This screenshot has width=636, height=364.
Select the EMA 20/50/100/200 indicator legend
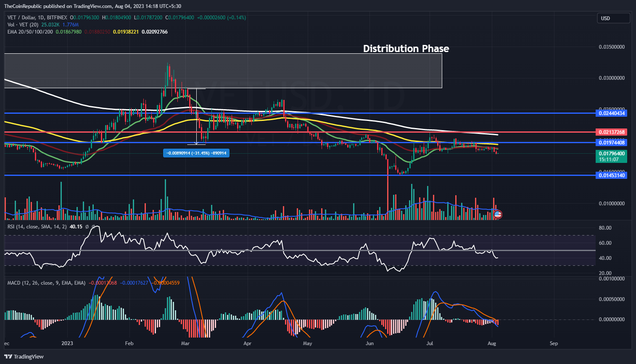click(30, 32)
